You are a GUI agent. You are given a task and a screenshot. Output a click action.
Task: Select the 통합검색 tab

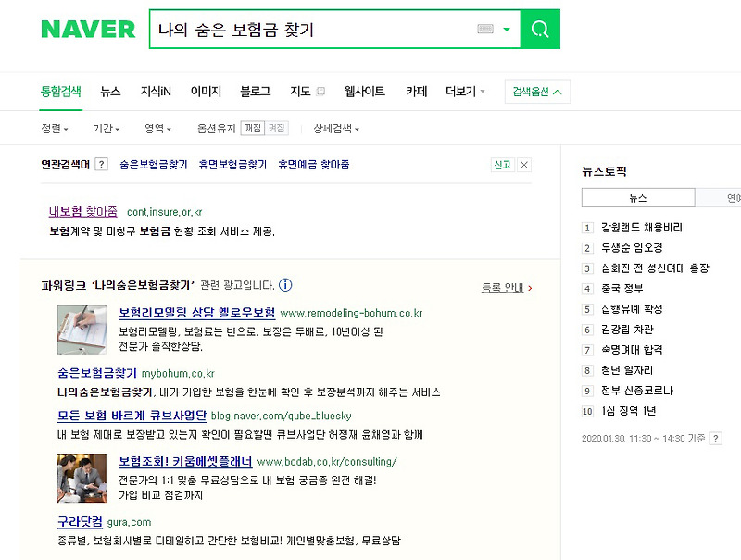point(60,91)
